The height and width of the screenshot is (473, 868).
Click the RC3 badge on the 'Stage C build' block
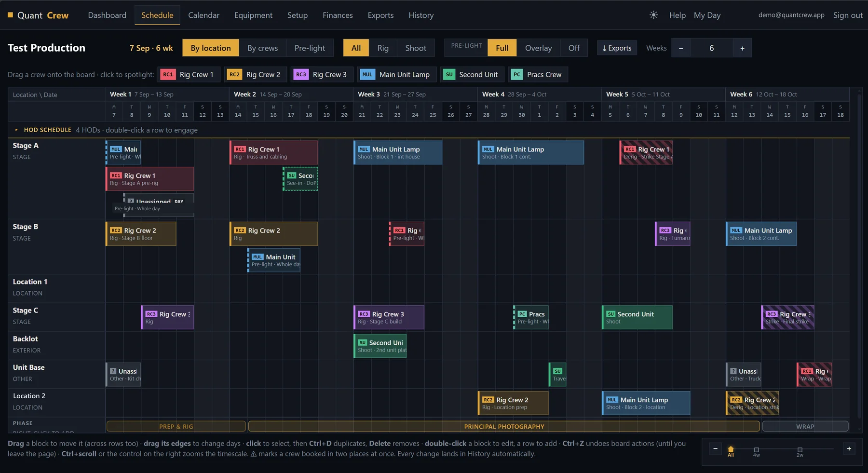pos(364,314)
